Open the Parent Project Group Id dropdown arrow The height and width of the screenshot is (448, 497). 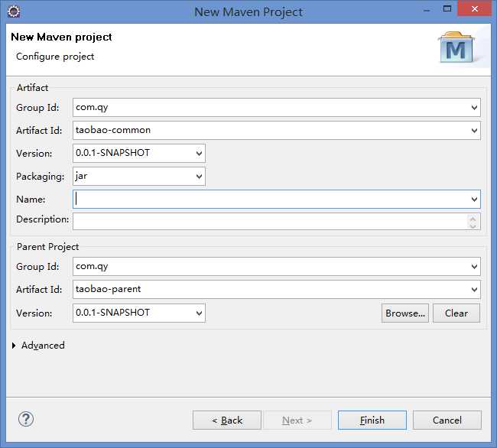point(474,267)
